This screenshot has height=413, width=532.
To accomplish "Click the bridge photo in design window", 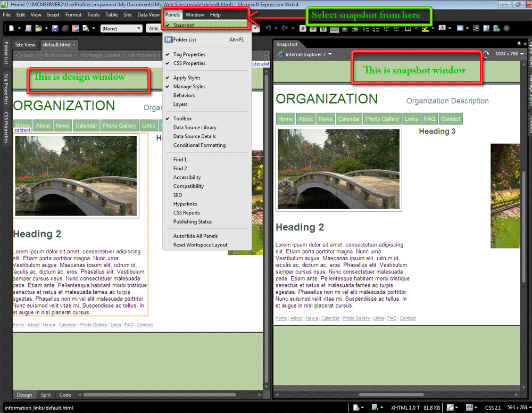I will tap(76, 176).
